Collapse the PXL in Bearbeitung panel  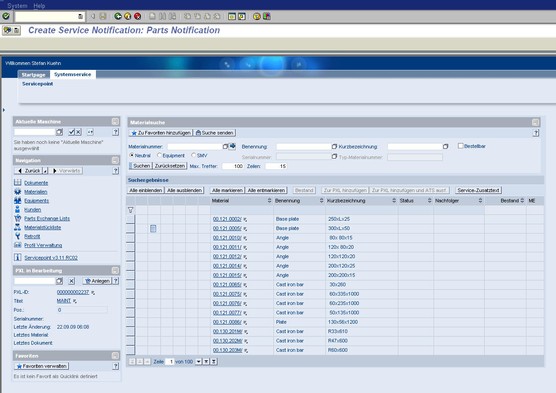point(115,270)
